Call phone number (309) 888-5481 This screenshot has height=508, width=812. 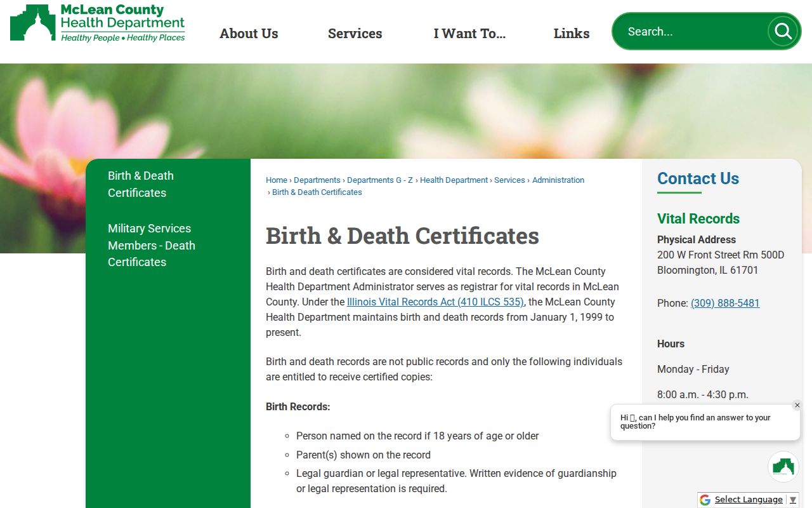(725, 303)
